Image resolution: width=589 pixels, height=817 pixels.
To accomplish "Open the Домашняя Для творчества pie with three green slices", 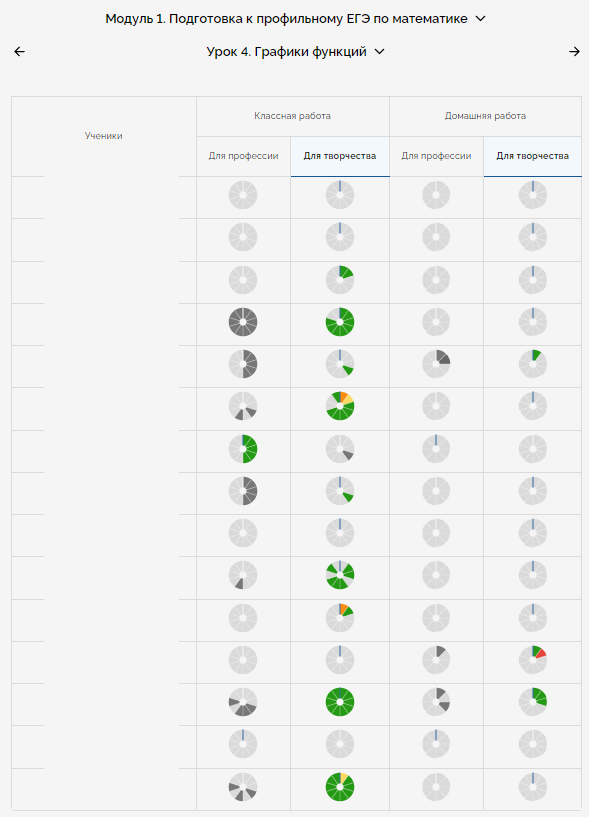I will (x=533, y=702).
